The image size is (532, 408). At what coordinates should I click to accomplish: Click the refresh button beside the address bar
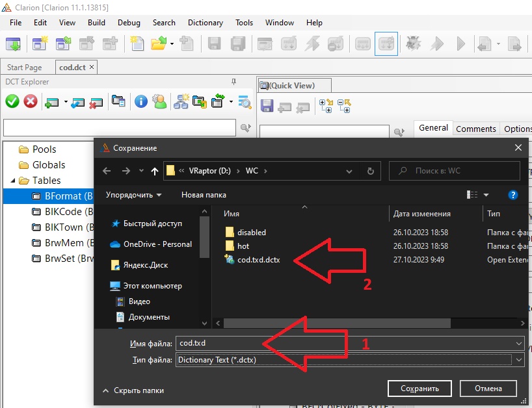pos(370,171)
